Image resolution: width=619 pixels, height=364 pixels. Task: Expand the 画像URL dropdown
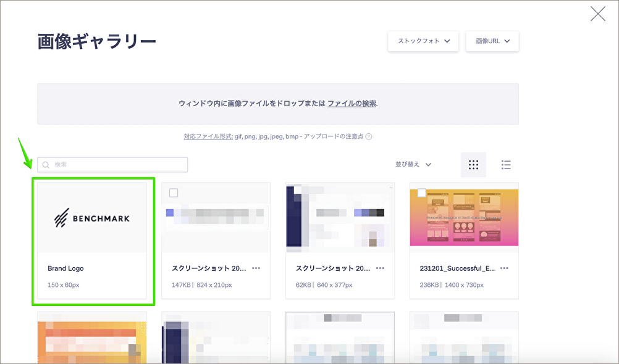coord(492,41)
